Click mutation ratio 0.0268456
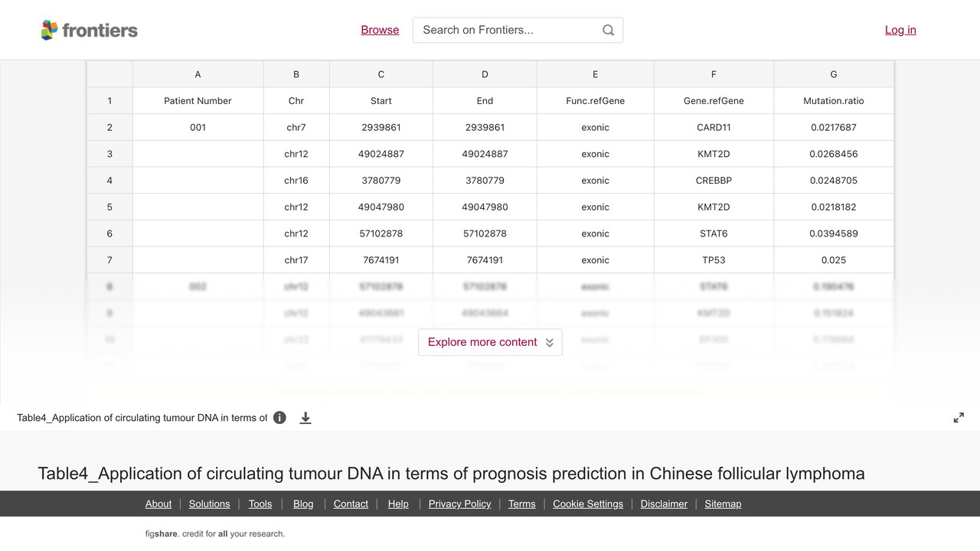980x551 pixels. pos(834,154)
